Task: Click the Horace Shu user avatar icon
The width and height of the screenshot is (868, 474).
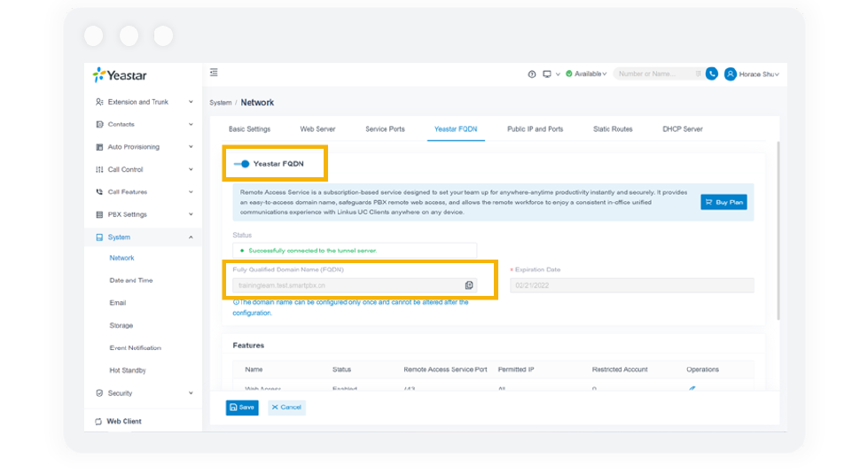Action: click(x=731, y=74)
